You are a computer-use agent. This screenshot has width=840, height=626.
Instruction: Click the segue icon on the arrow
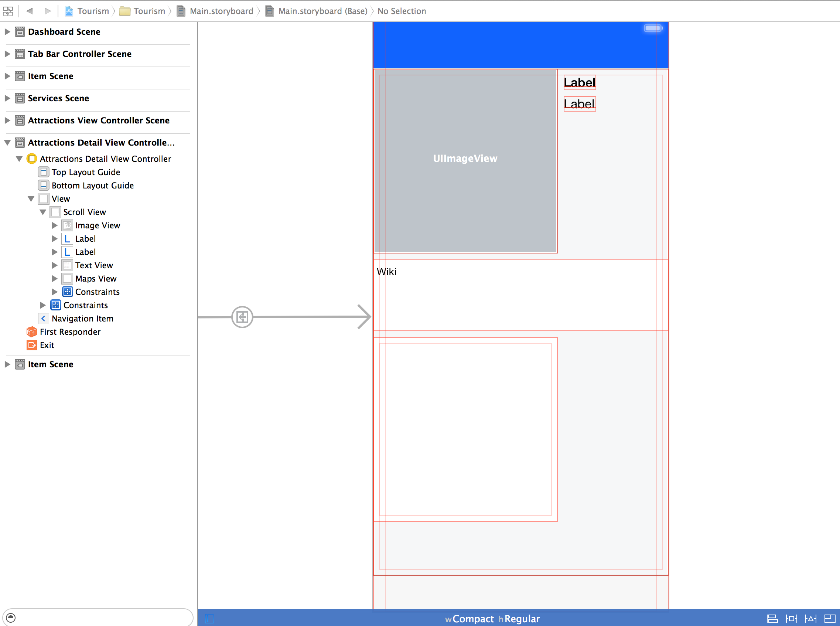[242, 317]
